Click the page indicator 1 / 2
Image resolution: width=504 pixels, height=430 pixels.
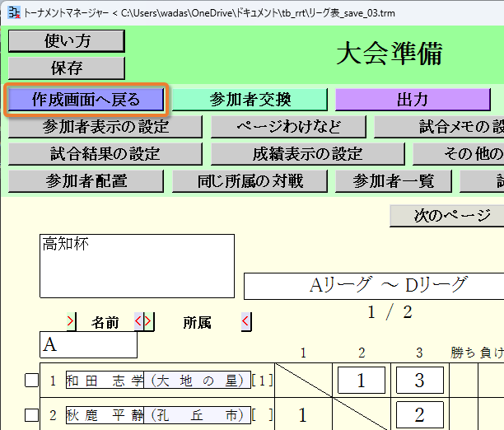click(390, 312)
